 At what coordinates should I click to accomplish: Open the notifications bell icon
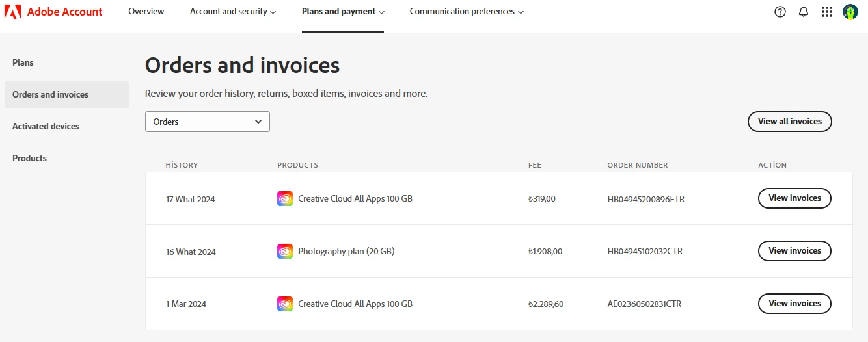(x=804, y=12)
